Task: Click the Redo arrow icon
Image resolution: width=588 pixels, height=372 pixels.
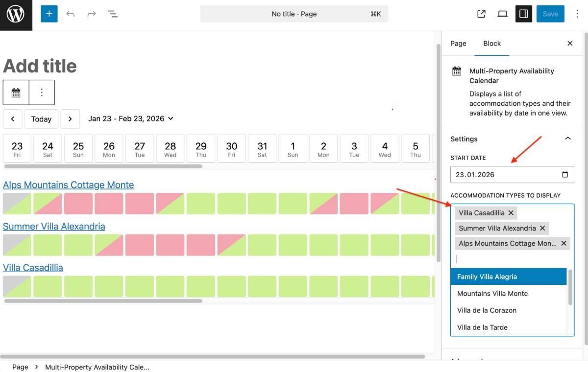Action: [x=91, y=14]
